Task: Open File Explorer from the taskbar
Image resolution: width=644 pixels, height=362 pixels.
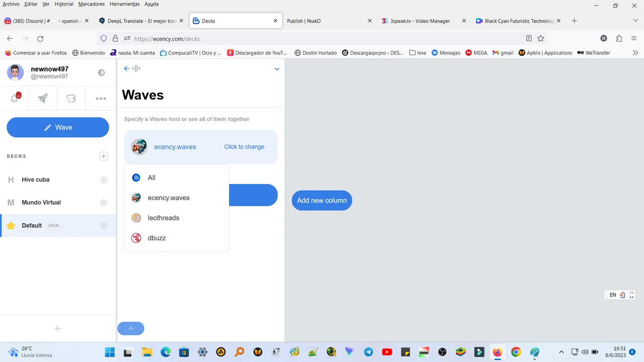Action: tap(147, 352)
